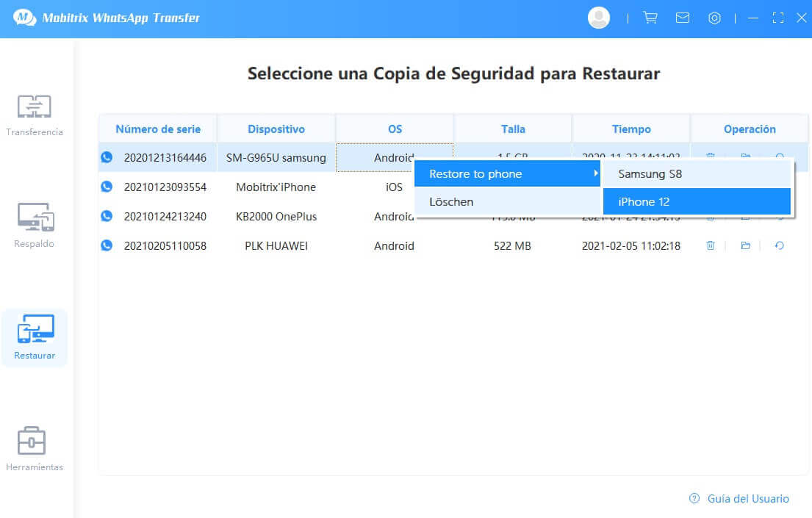Restore the PLK HUAWEI backup using restore arrow icon
The height and width of the screenshot is (518, 812).
pos(781,246)
